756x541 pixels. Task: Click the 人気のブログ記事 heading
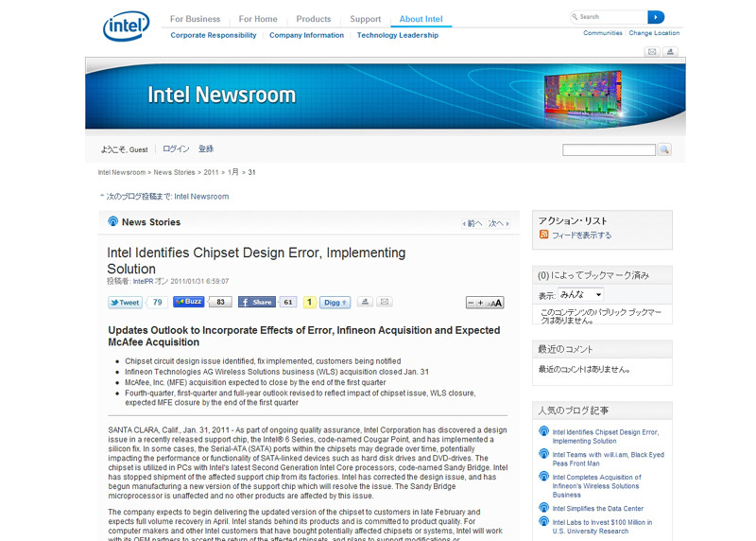point(574,410)
